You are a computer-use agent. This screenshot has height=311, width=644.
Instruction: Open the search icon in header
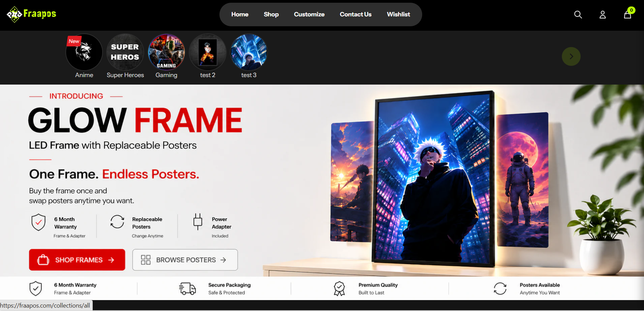578,15
